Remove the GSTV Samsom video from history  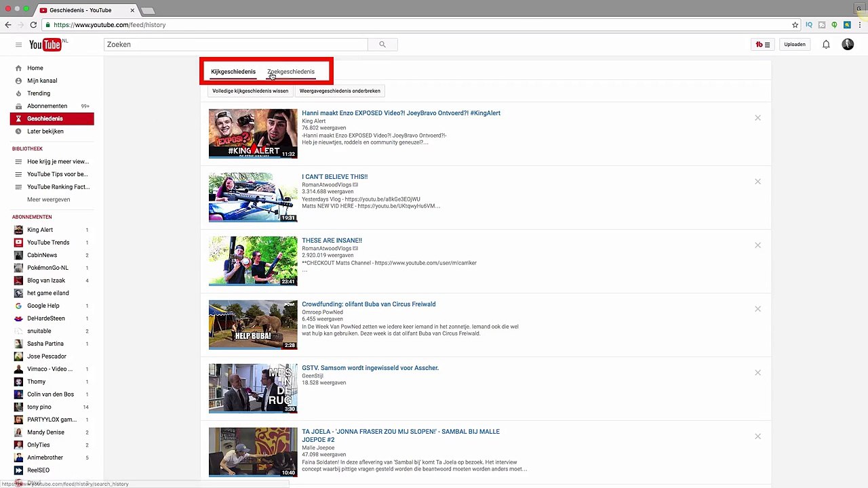tap(757, 373)
